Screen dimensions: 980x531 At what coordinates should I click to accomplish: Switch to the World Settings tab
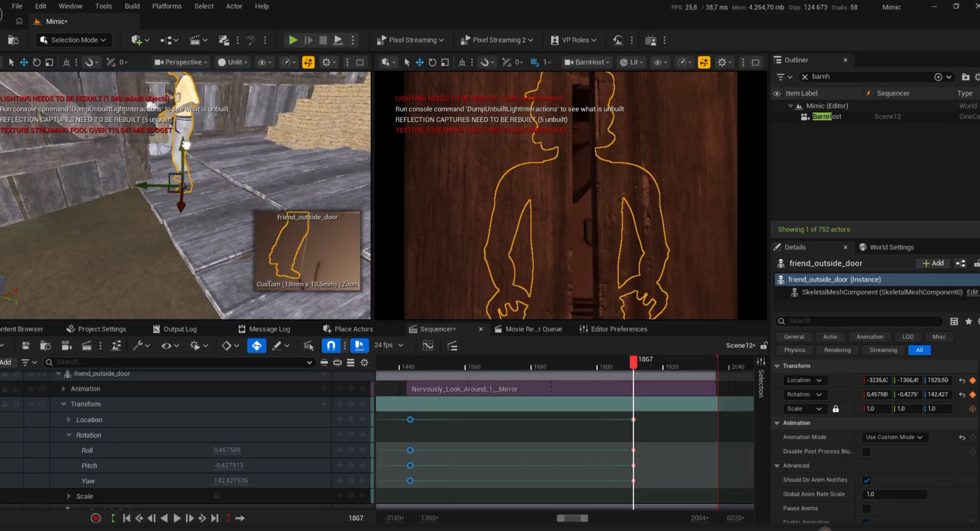(x=886, y=247)
